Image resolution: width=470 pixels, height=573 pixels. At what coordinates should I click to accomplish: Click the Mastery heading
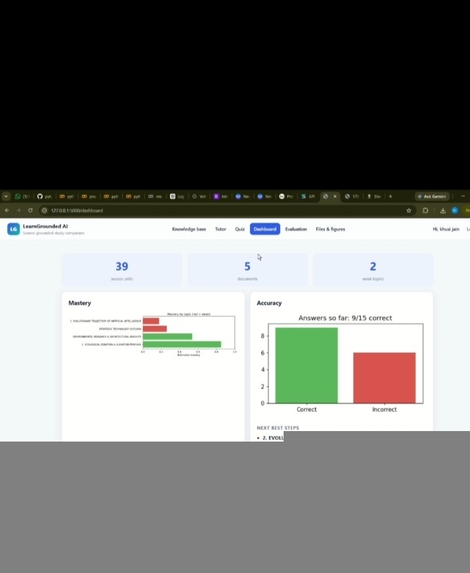[80, 303]
